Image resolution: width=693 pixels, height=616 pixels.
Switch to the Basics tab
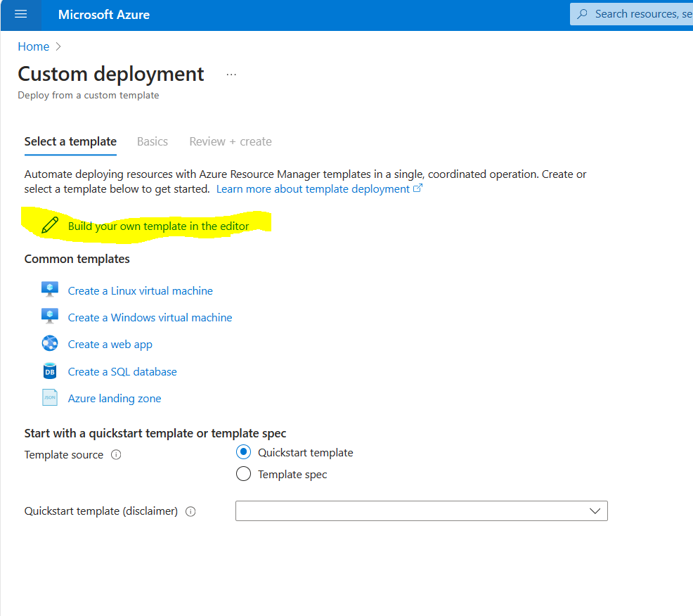point(152,141)
